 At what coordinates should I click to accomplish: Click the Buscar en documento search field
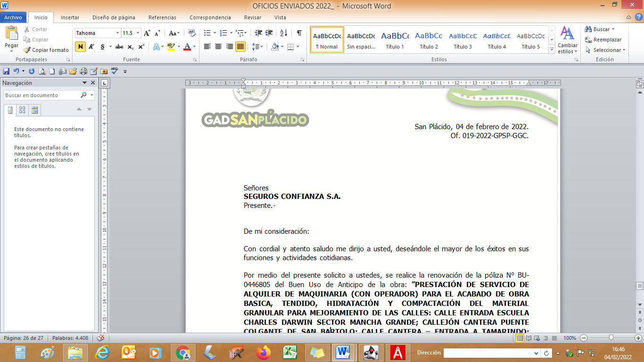coord(41,95)
